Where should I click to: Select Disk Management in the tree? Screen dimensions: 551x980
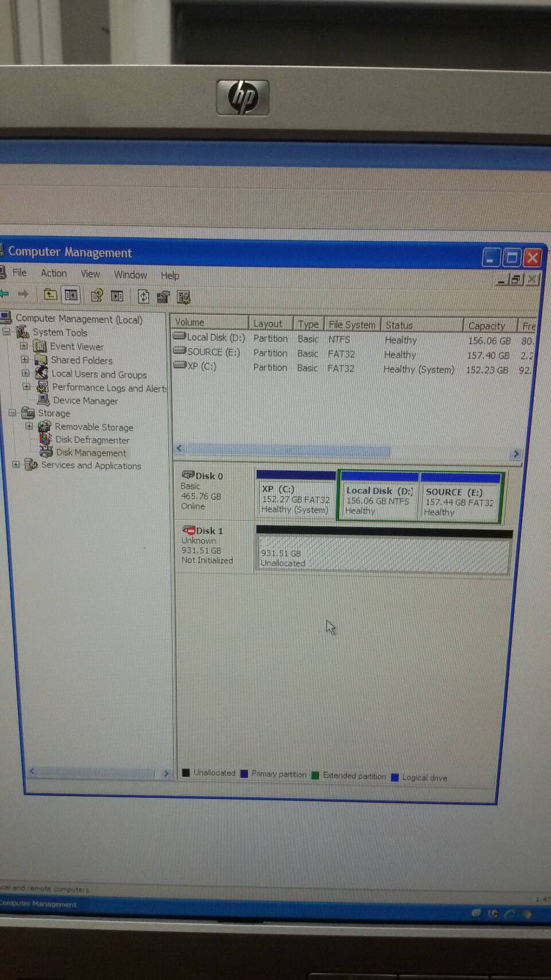(x=91, y=453)
